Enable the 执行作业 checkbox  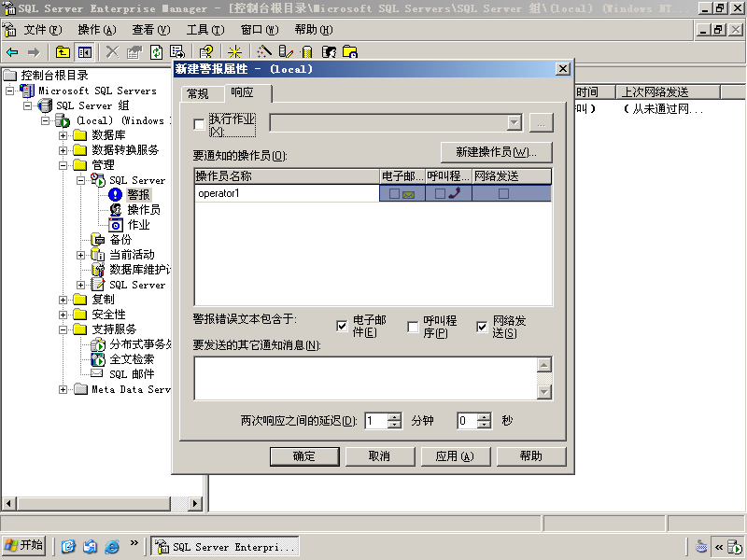[x=199, y=124]
